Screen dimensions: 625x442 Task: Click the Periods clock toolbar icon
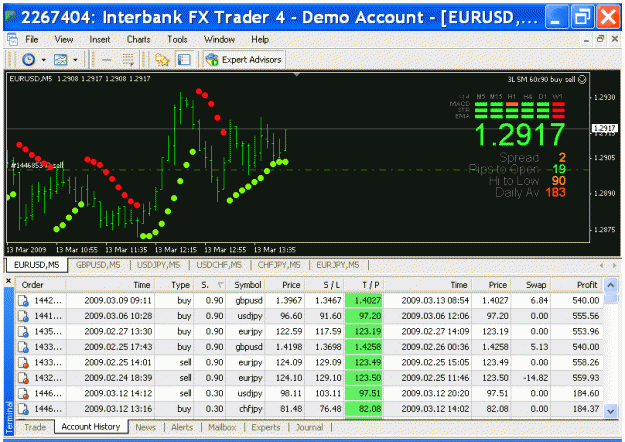click(x=28, y=60)
